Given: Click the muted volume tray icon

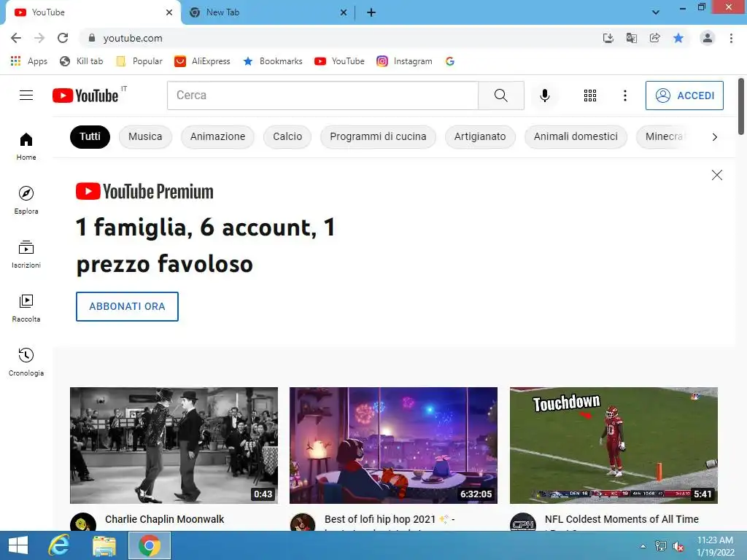Looking at the screenshot, I should click(x=678, y=546).
